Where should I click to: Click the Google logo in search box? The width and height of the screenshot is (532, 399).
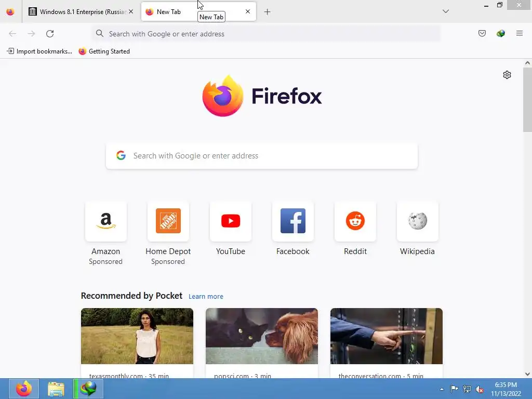121,155
